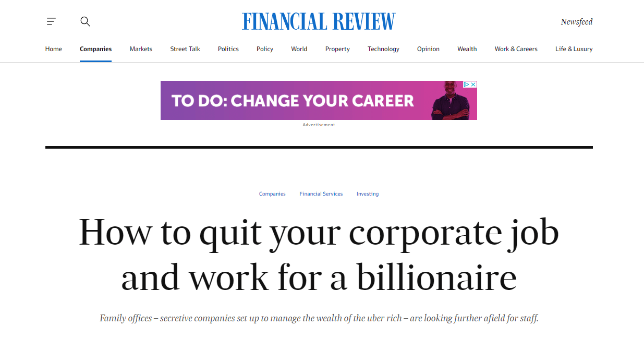Open the Newsfeed link
The image size is (644, 350).
pyautogui.click(x=576, y=22)
